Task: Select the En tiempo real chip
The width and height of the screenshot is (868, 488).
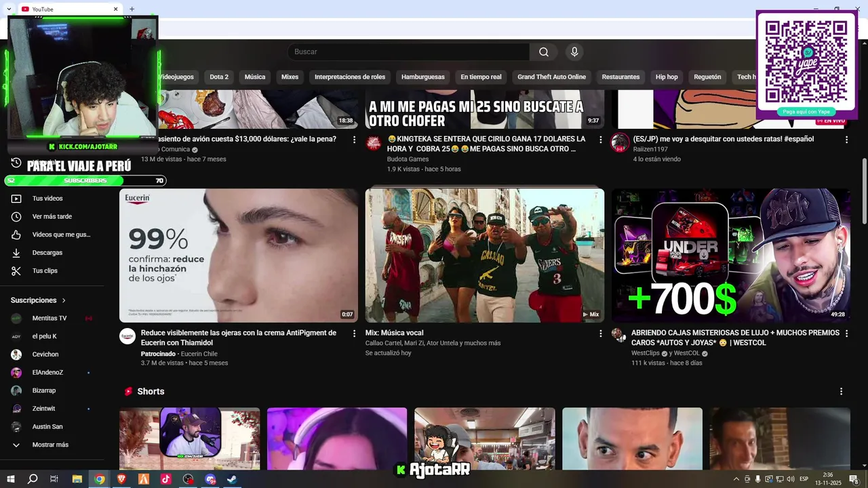Action: (481, 77)
